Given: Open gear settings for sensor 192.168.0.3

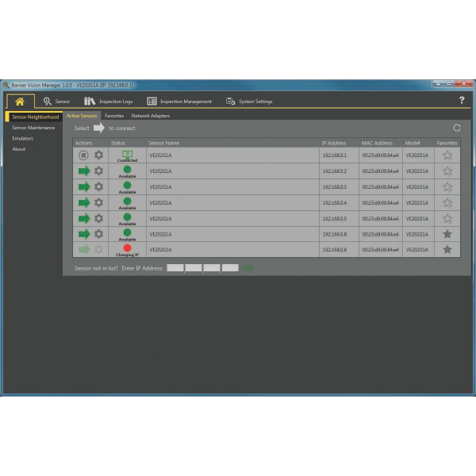Looking at the screenshot, I should pyautogui.click(x=98, y=186).
